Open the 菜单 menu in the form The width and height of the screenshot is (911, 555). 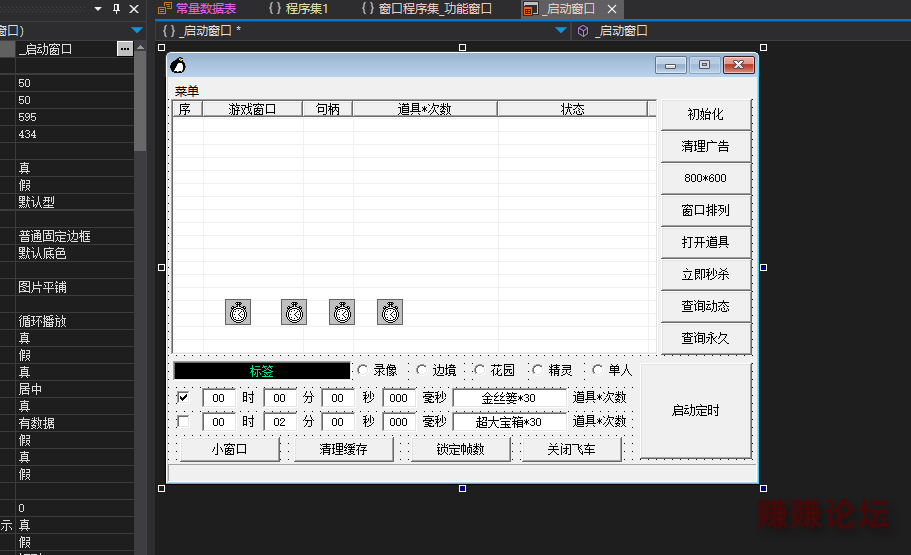click(x=187, y=91)
